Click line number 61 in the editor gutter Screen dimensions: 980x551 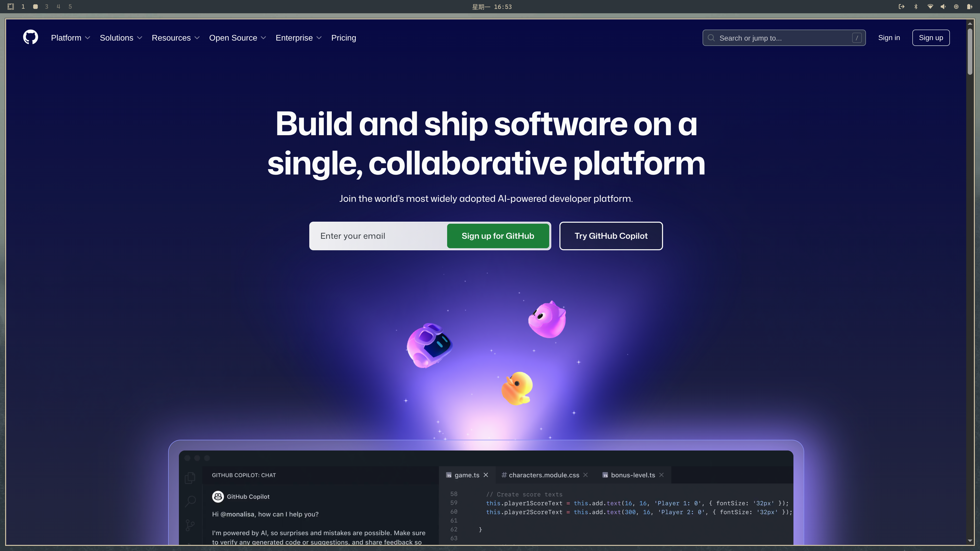click(454, 521)
